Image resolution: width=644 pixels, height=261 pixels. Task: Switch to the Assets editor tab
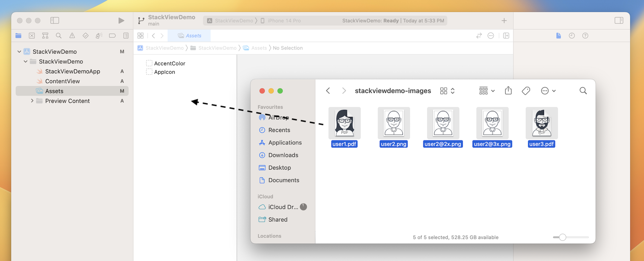[190, 36]
